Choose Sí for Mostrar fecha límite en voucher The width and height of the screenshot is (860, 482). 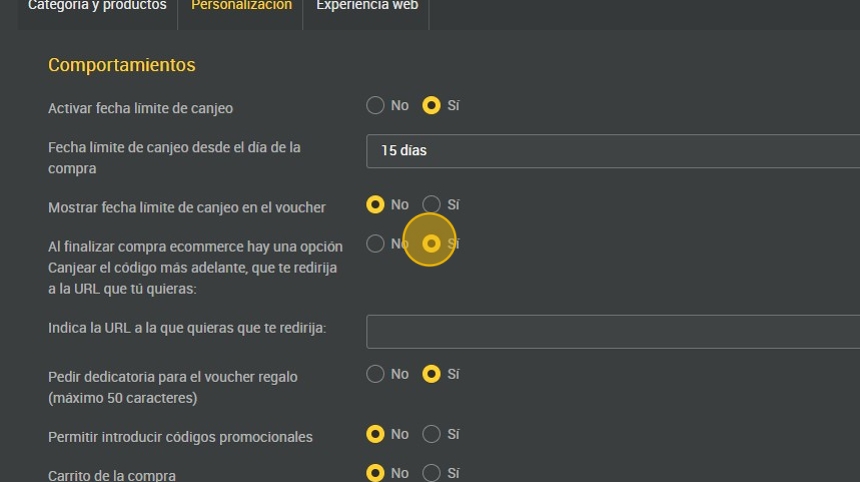[432, 205]
